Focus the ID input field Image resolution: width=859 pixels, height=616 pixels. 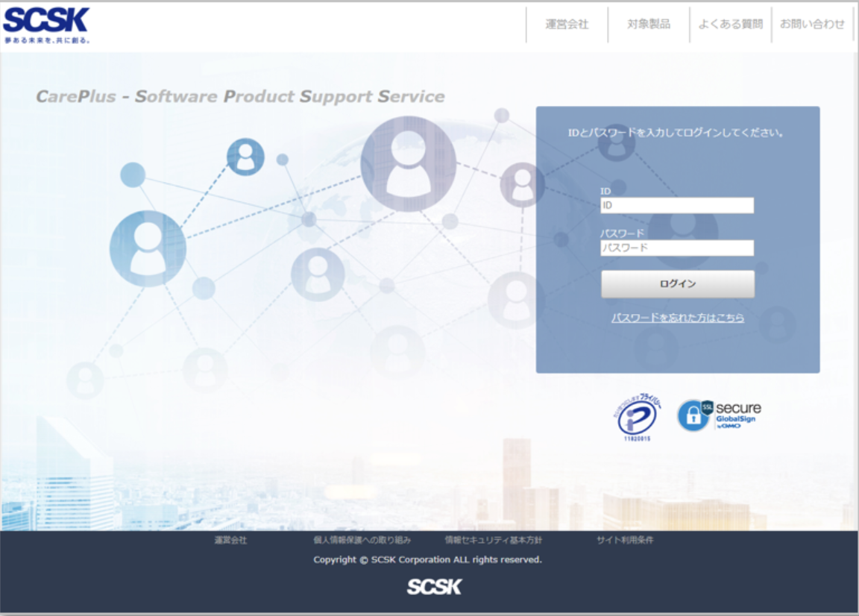click(677, 206)
